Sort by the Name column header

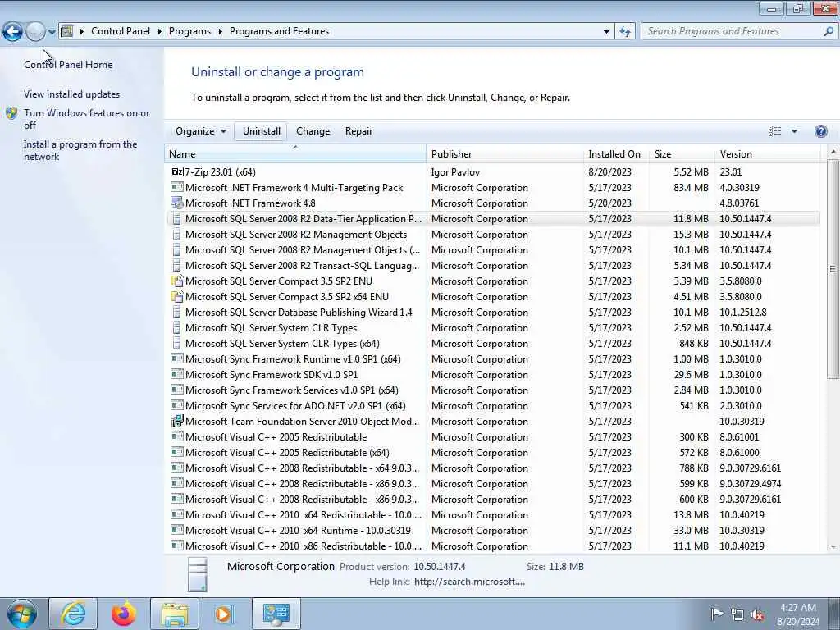[x=295, y=153]
